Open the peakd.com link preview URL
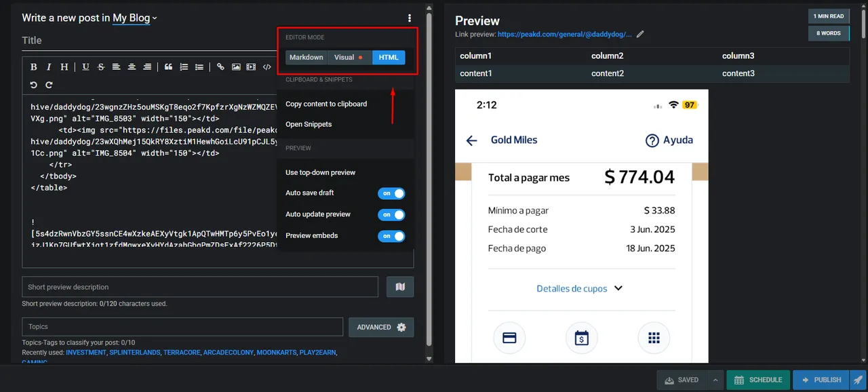 point(564,34)
